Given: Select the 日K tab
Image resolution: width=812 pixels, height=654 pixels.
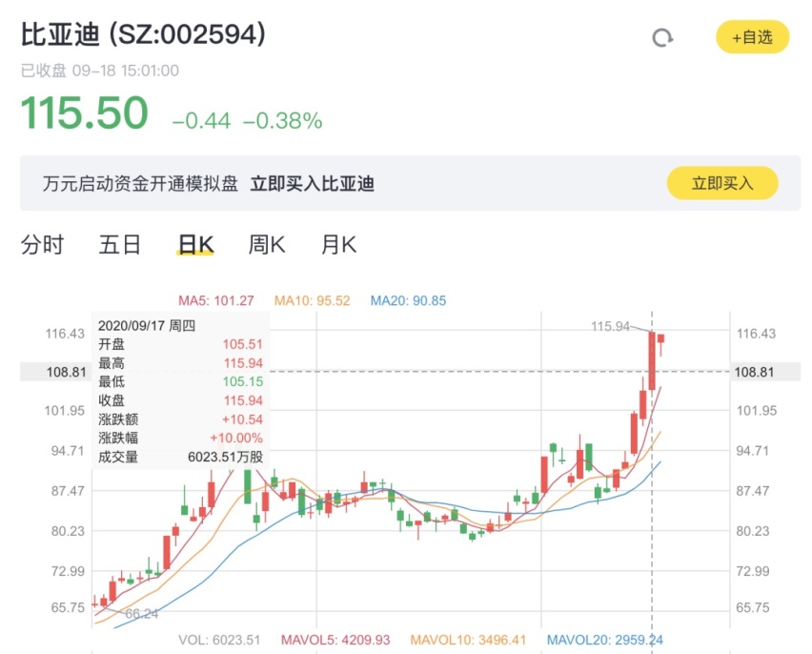Looking at the screenshot, I should 195,245.
